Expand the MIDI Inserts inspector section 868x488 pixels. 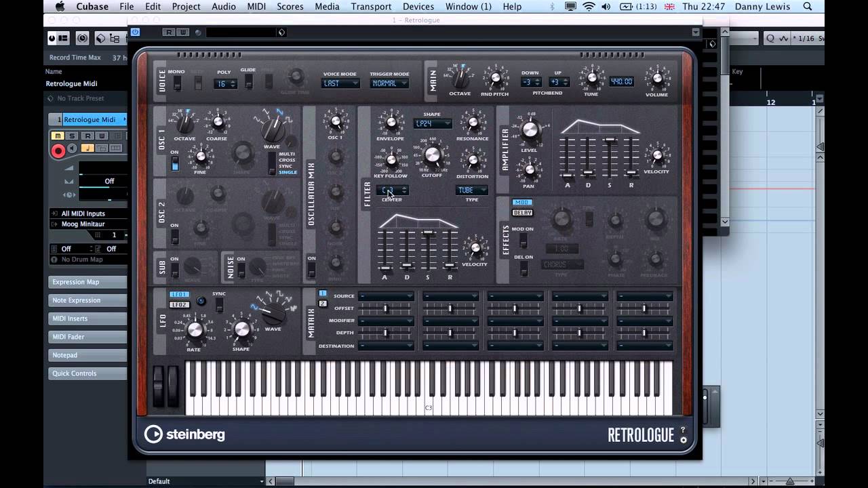click(88, 319)
